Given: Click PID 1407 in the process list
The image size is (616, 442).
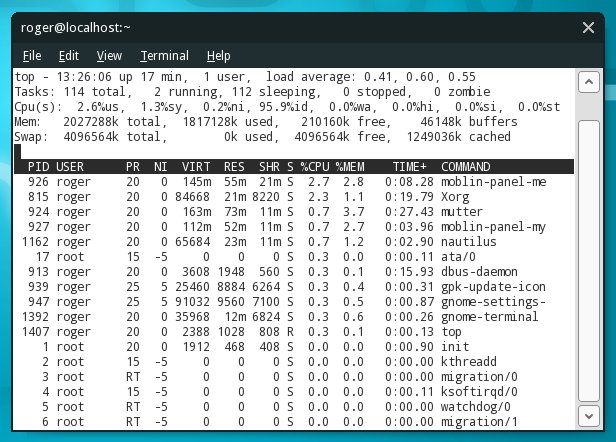Looking at the screenshot, I should (x=35, y=332).
